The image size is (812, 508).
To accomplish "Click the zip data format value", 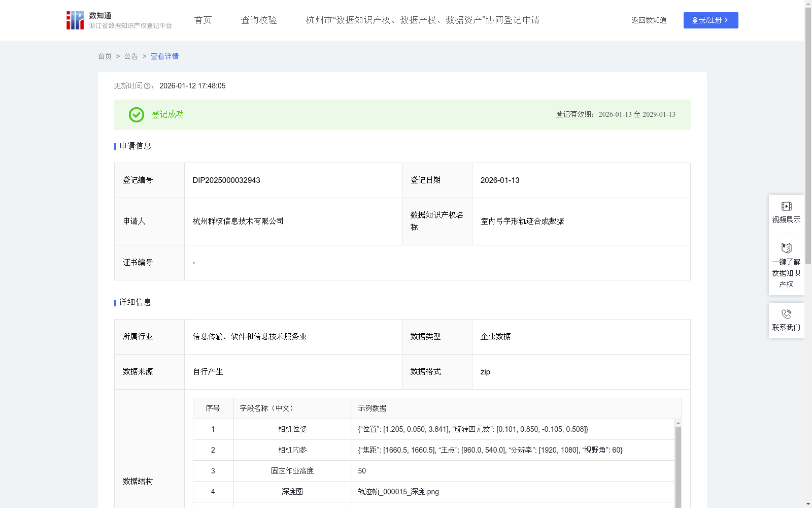I will coord(485,372).
